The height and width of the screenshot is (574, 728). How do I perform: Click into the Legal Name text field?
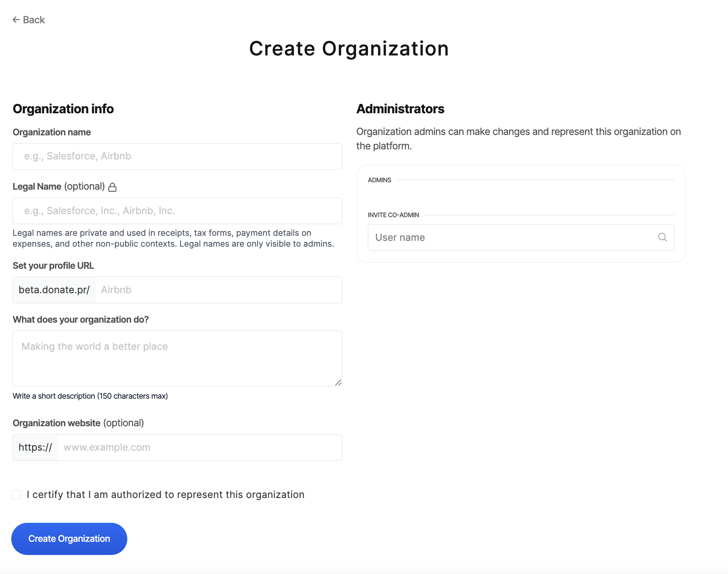click(177, 211)
